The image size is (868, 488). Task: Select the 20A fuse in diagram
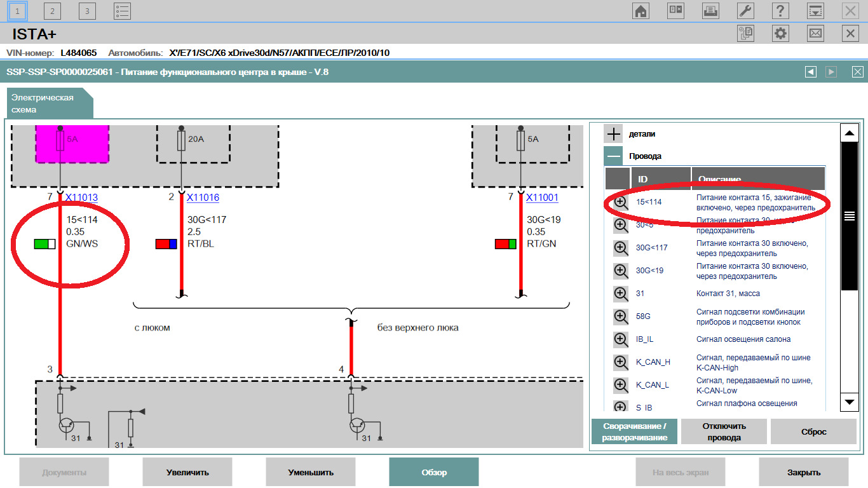click(x=182, y=141)
